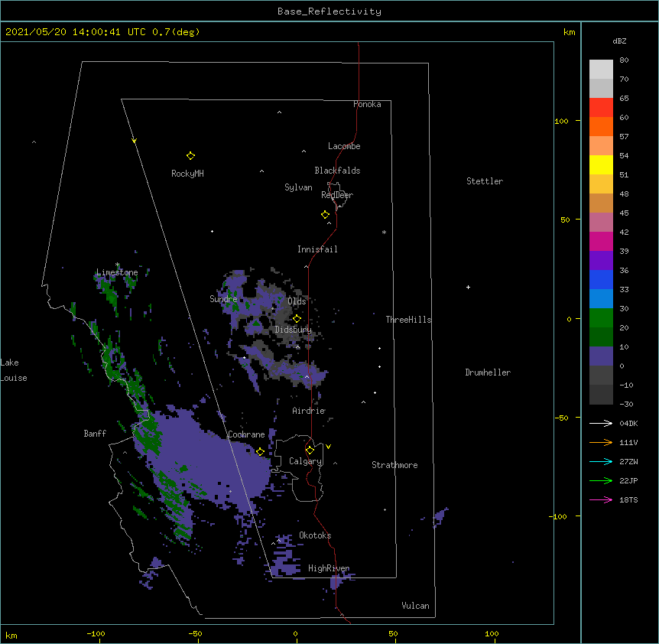Click the Drumheller label
The image size is (659, 644).
(488, 372)
